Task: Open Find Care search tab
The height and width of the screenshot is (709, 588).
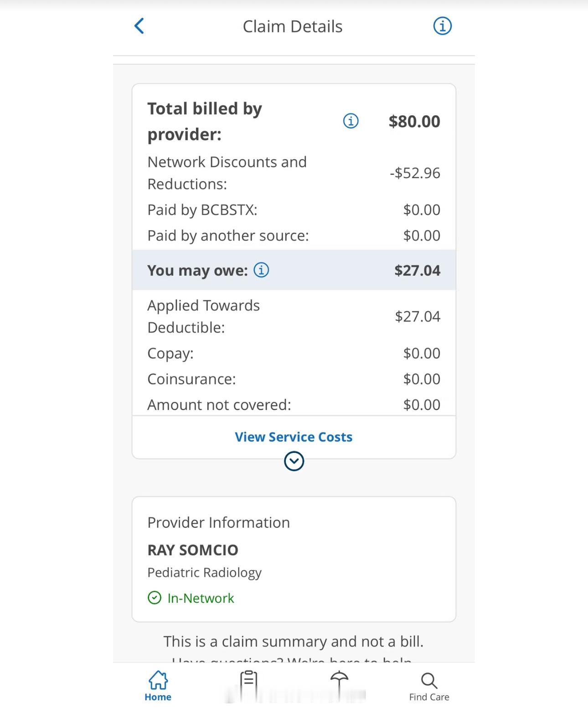Action: click(429, 686)
